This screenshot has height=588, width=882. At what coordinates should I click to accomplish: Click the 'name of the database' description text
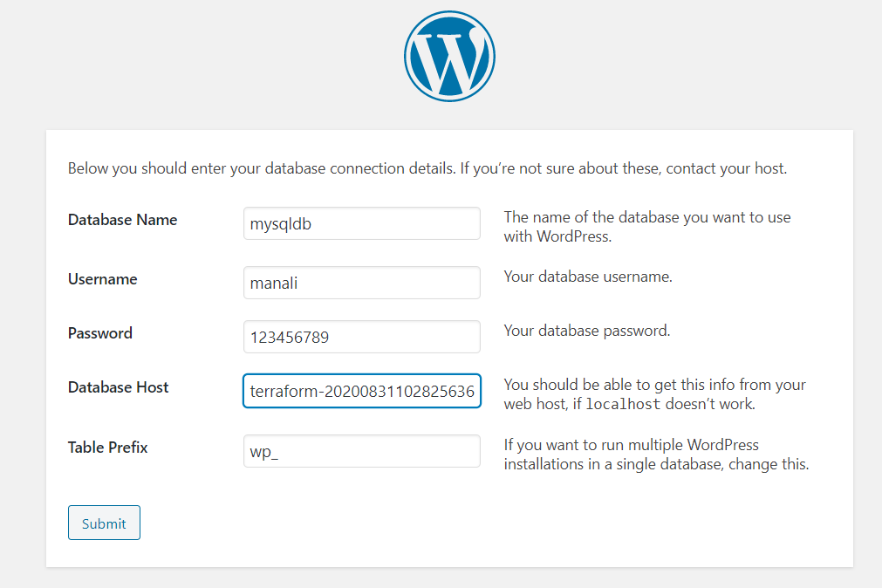coord(646,227)
